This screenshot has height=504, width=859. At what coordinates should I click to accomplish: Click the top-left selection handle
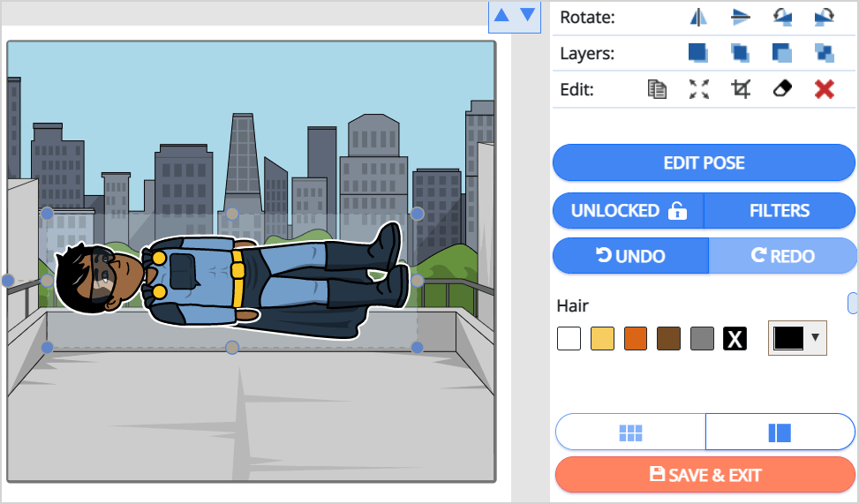[47, 214]
